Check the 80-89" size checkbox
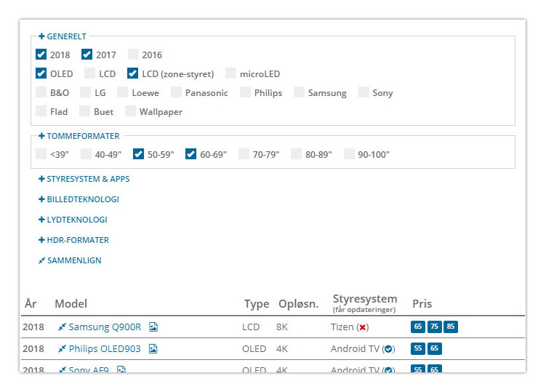The height and width of the screenshot is (392, 546). click(x=296, y=153)
